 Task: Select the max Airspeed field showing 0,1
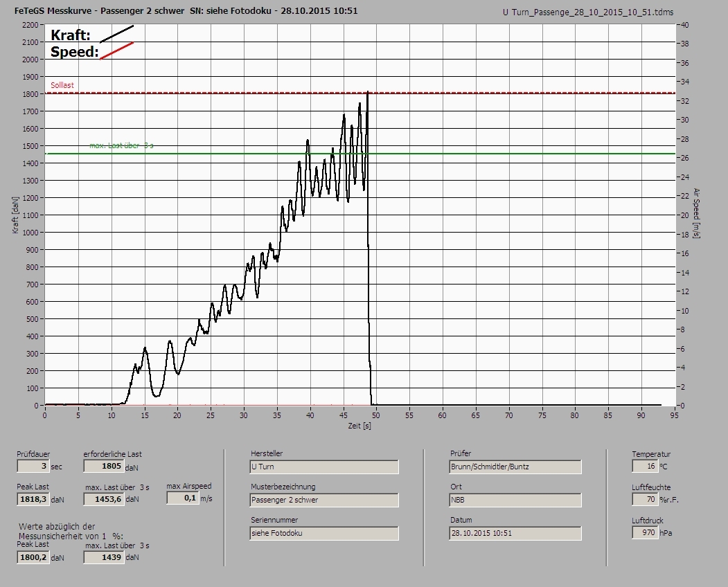click(182, 498)
